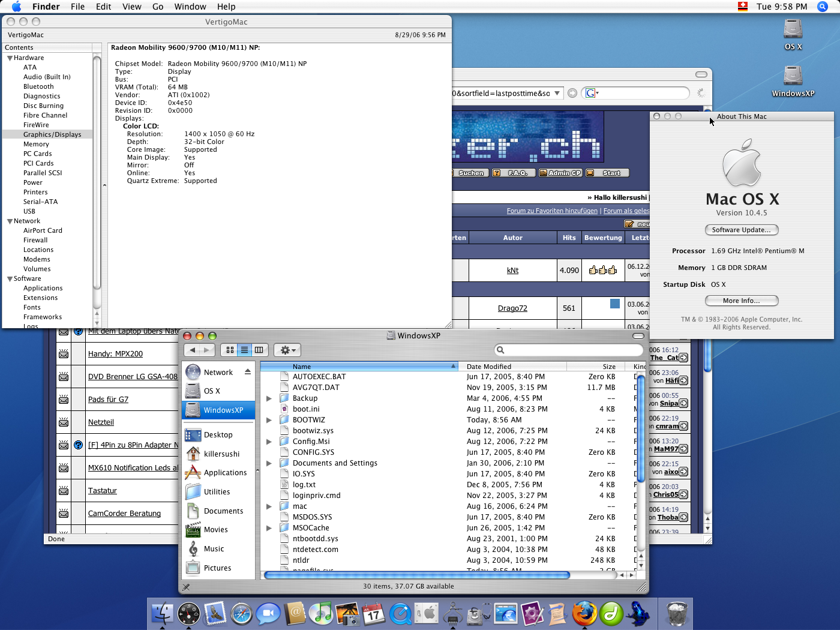Click the More Info button
This screenshot has height=630, width=840.
742,301
